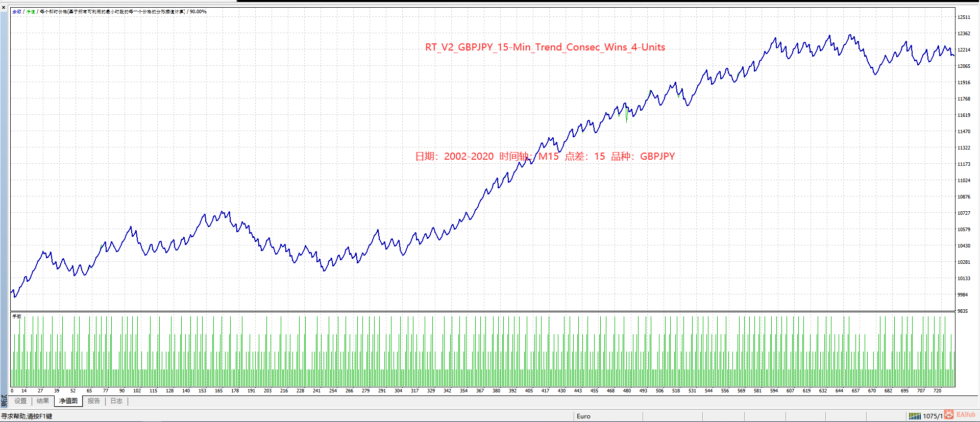Image resolution: width=980 pixels, height=422 pixels.
Task: Switch to the 设置 tab
Action: pyautogui.click(x=20, y=401)
